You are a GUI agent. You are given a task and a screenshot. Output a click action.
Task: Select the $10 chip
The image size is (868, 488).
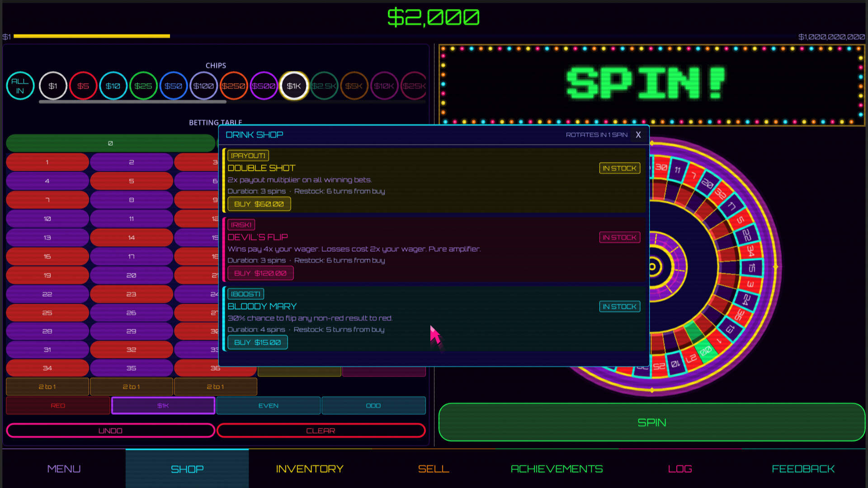coord(113,86)
